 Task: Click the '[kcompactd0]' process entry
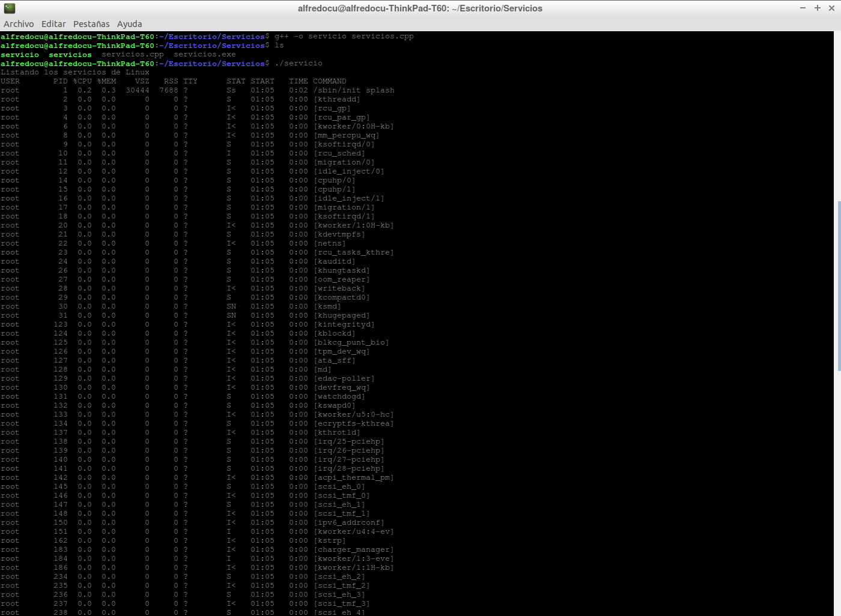point(342,298)
